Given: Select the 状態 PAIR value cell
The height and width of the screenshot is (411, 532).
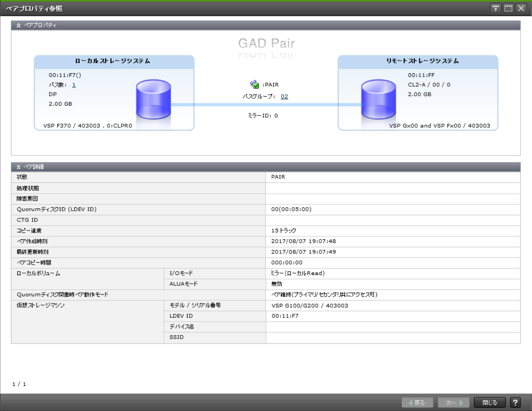Looking at the screenshot, I should click(x=278, y=177).
